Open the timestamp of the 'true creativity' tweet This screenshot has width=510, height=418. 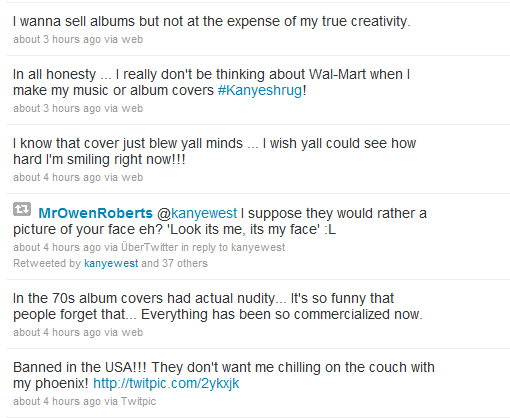tap(57, 39)
